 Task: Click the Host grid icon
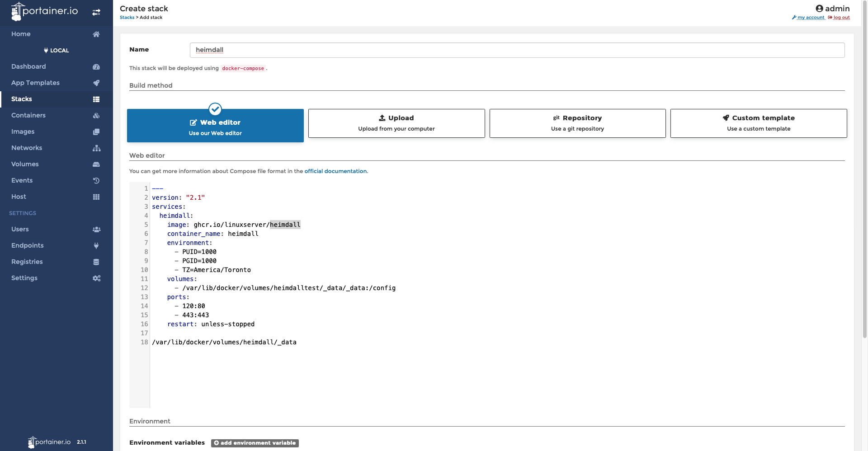click(x=96, y=197)
